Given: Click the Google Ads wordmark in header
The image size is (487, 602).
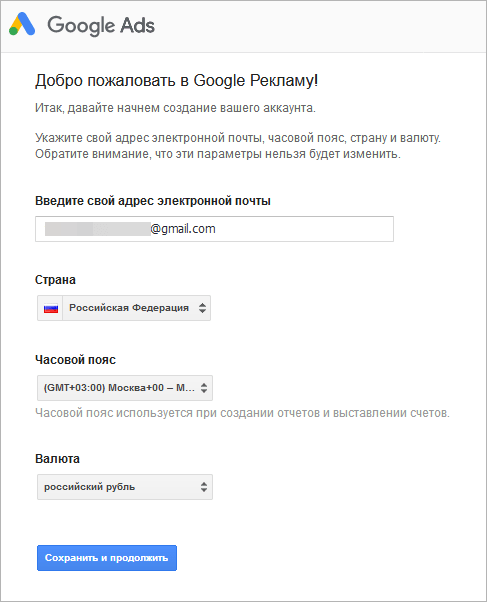Looking at the screenshot, I should [x=101, y=25].
